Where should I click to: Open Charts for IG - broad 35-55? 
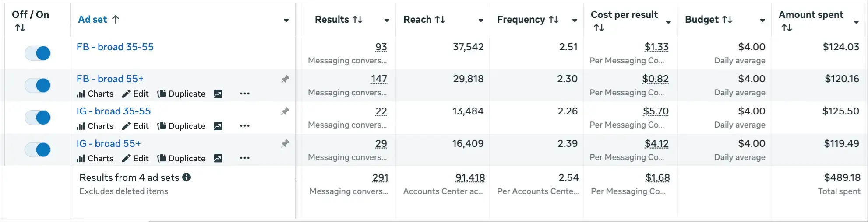coord(95,126)
